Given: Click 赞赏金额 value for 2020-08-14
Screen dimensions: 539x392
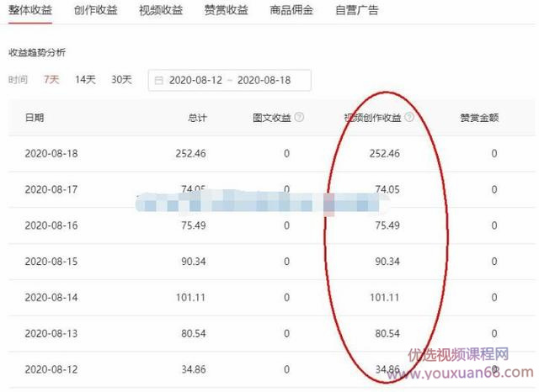Looking at the screenshot, I should [494, 297].
